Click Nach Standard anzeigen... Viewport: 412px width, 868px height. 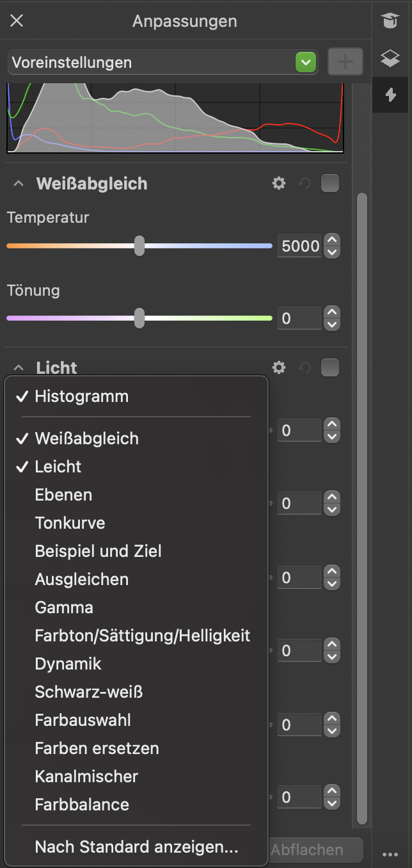(x=136, y=847)
